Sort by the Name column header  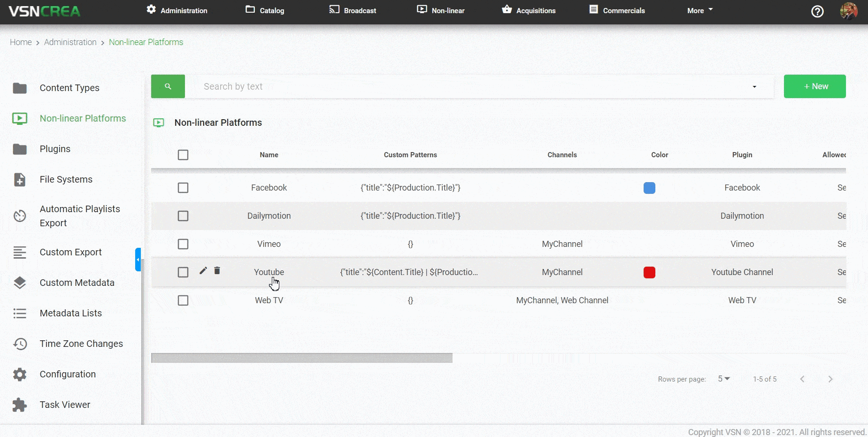(269, 155)
